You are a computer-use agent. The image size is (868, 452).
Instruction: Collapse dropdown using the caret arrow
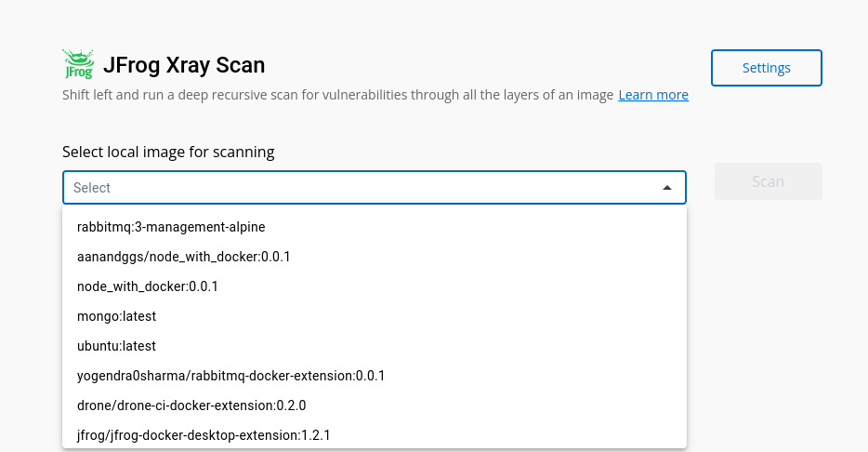coord(667,188)
